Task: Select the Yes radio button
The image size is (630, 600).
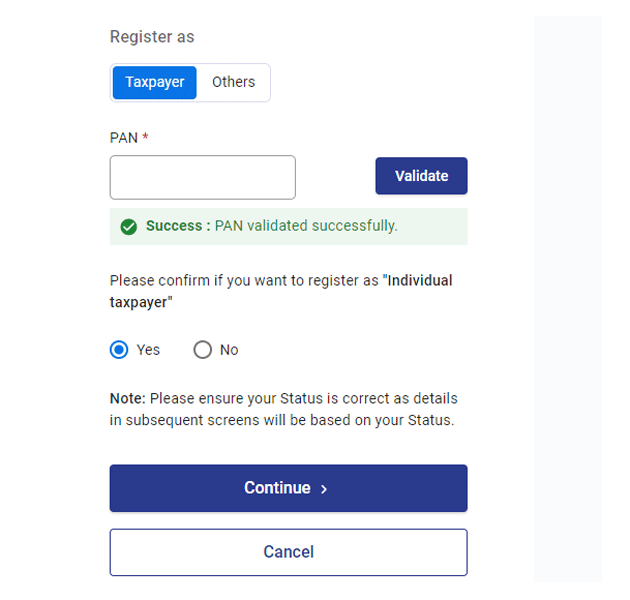Action: (x=120, y=350)
